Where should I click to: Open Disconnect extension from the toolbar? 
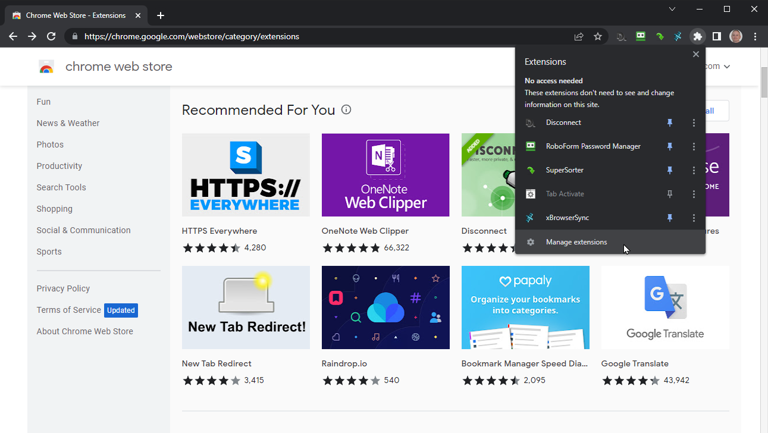(x=621, y=36)
